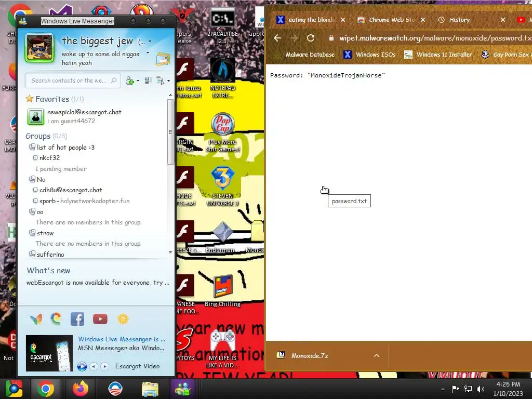Click the MY LIFE IS LIKE A VID... icon
Viewport: 532px width, 399px height.
(222, 349)
